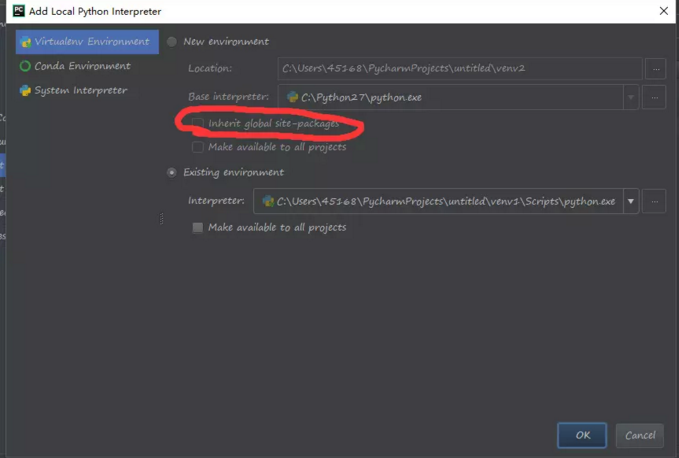Enable Inherit global site-packages checkbox
The image size is (679, 458).
[x=198, y=124]
